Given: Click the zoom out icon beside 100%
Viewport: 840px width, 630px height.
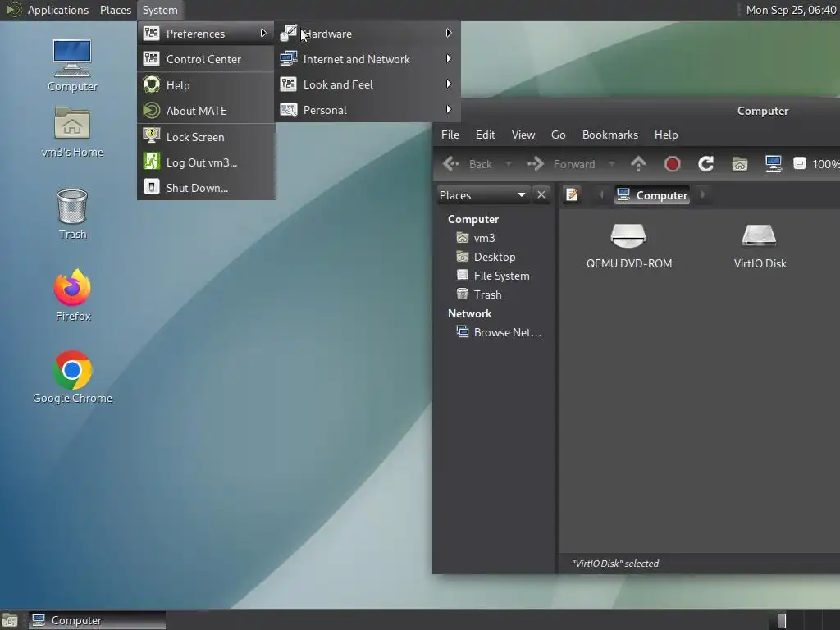Looking at the screenshot, I should (x=799, y=163).
